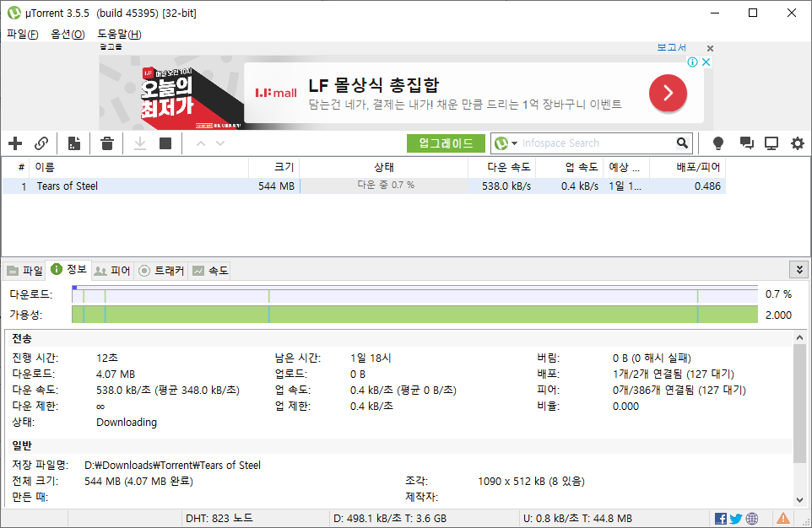The image size is (812, 528).
Task: Click the 538.0 kB/s download speed cell
Action: [506, 186]
